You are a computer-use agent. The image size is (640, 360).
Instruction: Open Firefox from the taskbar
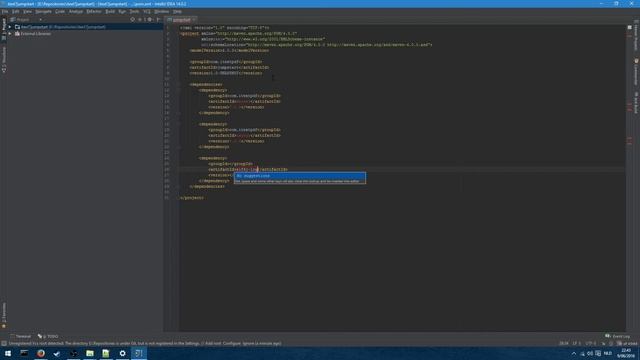[41, 353]
